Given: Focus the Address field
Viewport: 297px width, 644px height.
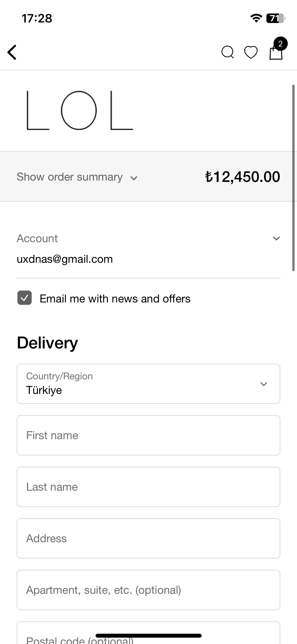Looking at the screenshot, I should point(148,539).
